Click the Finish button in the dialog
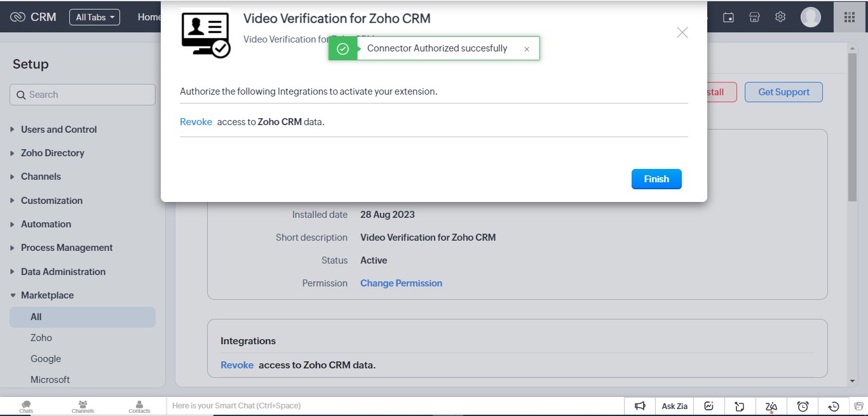868x416 pixels. click(x=656, y=179)
